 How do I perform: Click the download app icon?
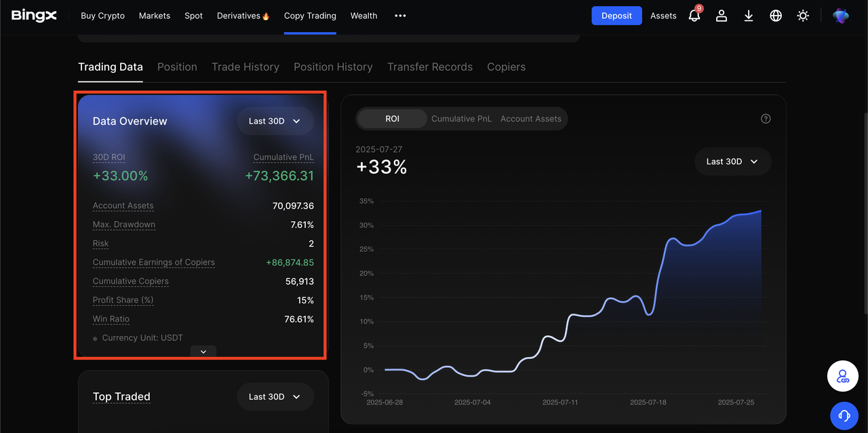click(749, 16)
